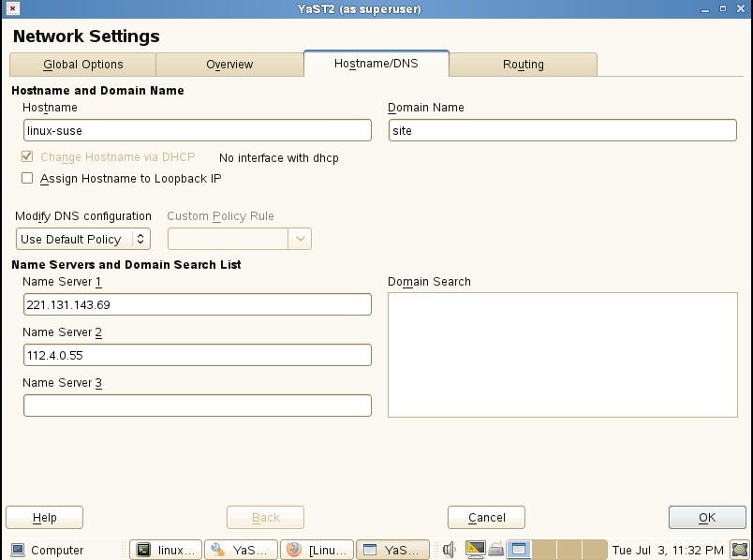Go to the Overview tab
The width and height of the screenshot is (753, 560).
[x=229, y=65]
